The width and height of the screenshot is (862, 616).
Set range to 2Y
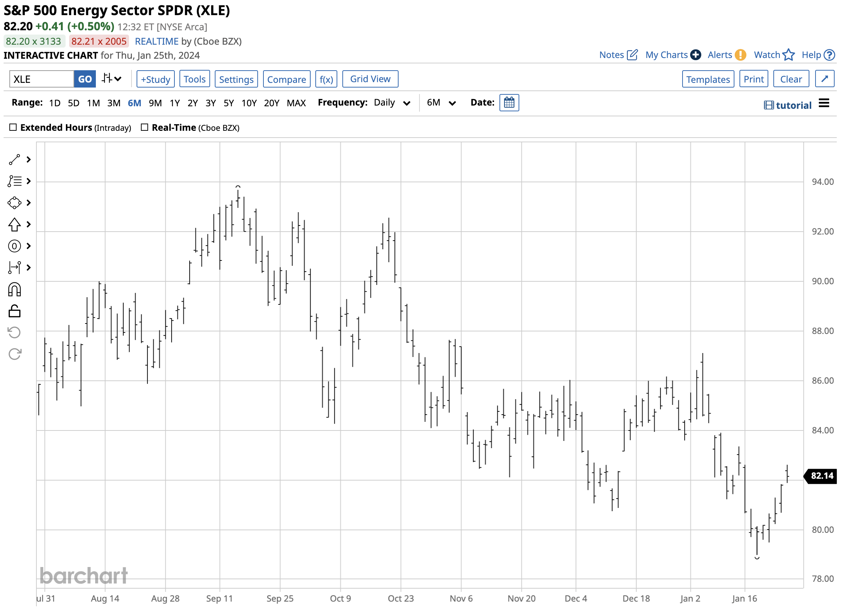tap(192, 103)
